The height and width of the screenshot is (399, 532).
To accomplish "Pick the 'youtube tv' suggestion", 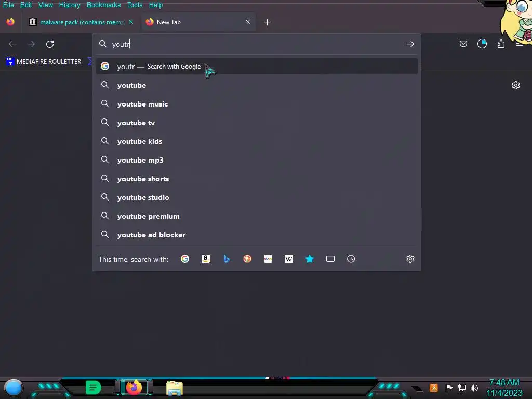I will (257, 123).
